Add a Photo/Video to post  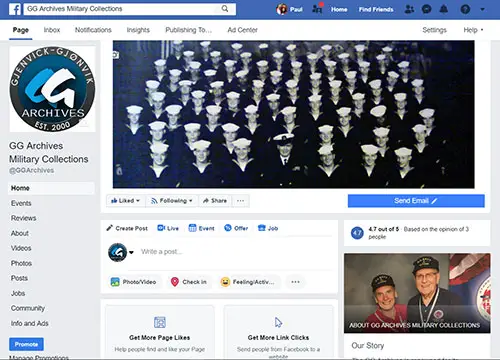tap(133, 282)
